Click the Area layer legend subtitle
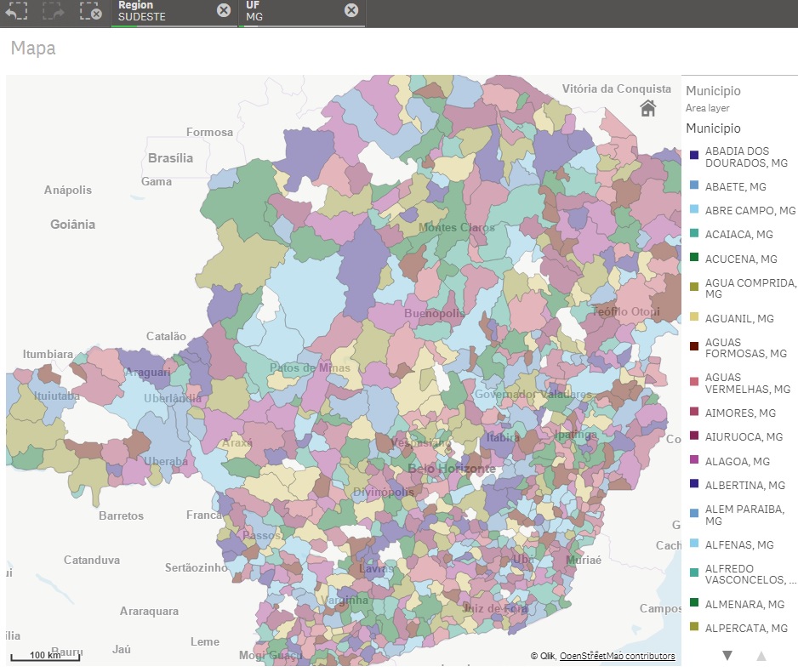798x672 pixels. point(708,108)
